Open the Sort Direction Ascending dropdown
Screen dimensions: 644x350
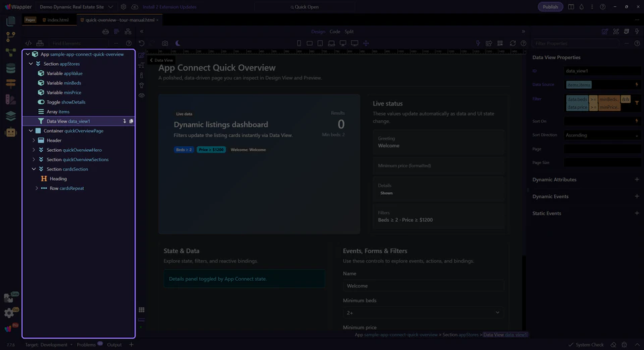coord(602,135)
